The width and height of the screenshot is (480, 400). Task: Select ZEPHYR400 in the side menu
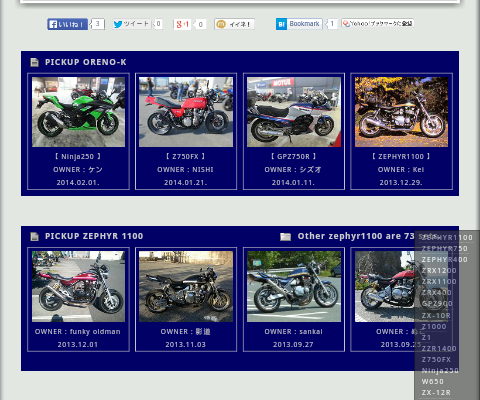(x=444, y=260)
